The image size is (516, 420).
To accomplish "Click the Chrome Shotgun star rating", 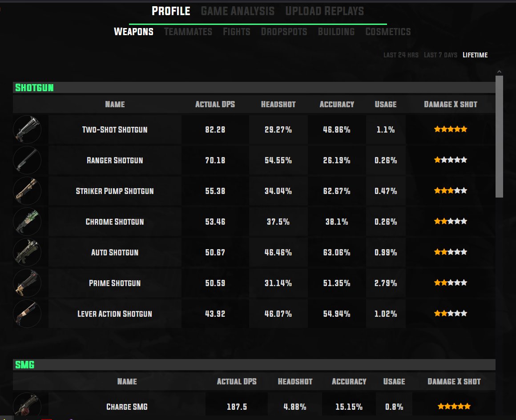I will [451, 221].
